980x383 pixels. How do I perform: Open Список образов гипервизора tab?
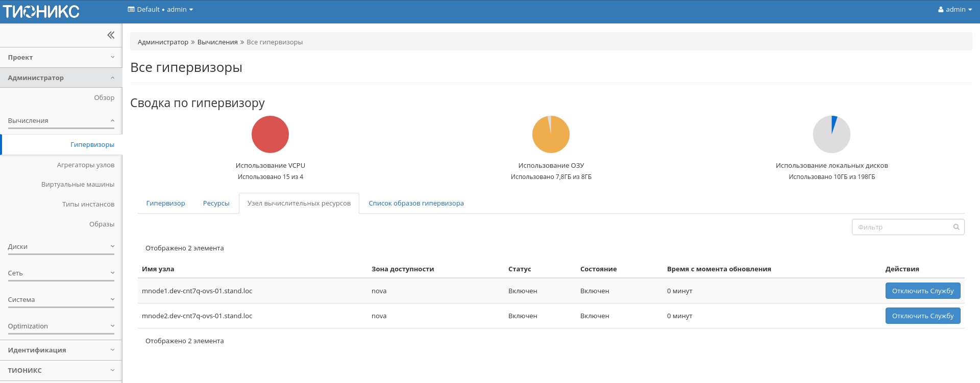click(416, 203)
